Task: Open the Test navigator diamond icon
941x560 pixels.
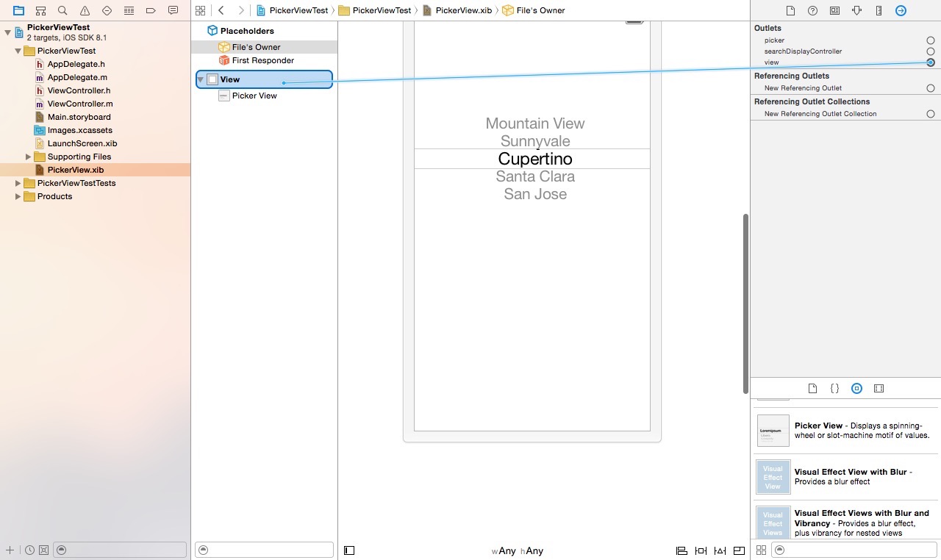Action: coord(107,10)
